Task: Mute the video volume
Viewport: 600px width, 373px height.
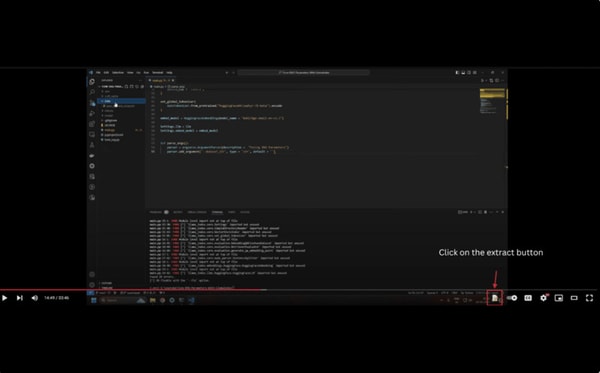Action: 34,298
